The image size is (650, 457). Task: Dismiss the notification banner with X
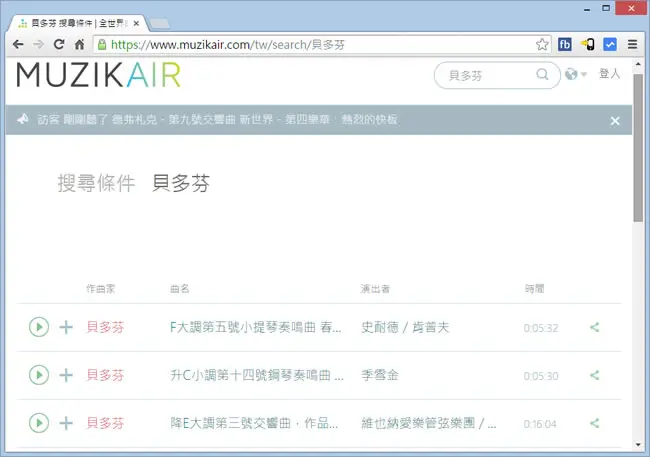click(x=615, y=121)
